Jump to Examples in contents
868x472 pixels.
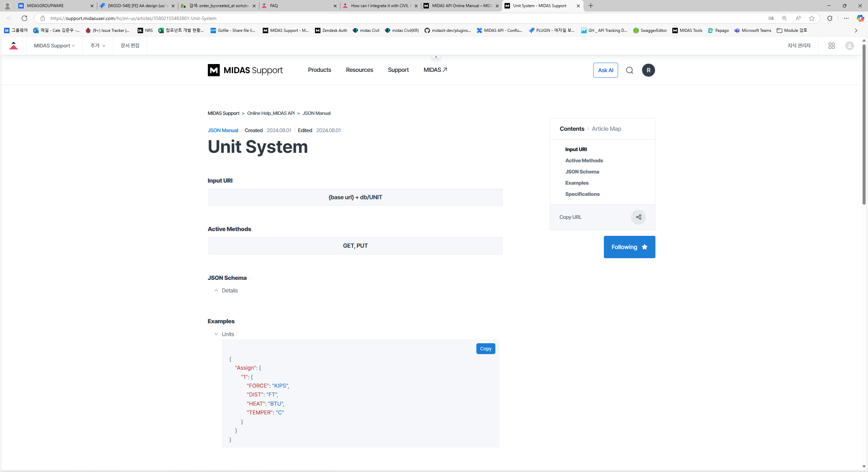(x=577, y=183)
